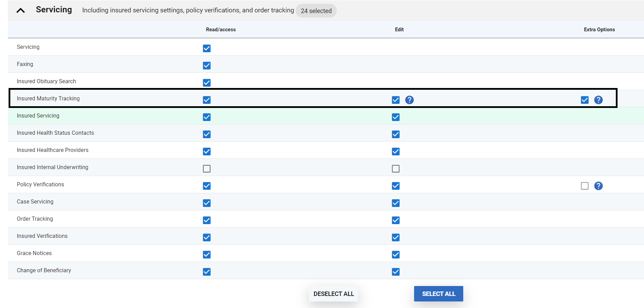
Task: Check Policy Verifications Extra Options checkbox
Action: (x=585, y=186)
